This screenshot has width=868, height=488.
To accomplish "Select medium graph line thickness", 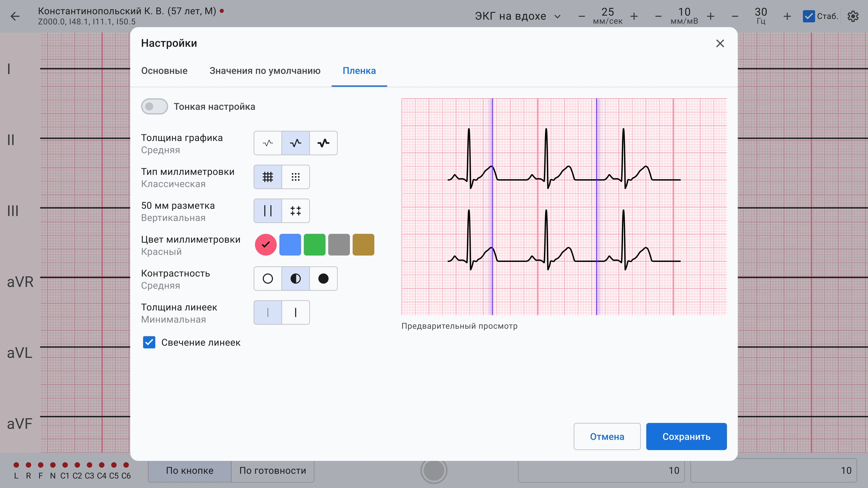I will tap(295, 143).
